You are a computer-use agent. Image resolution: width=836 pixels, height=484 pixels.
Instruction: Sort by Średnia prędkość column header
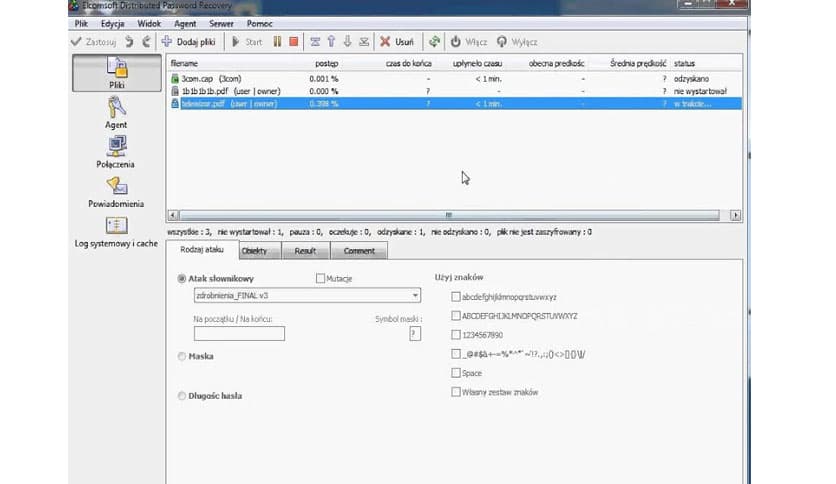[638, 63]
